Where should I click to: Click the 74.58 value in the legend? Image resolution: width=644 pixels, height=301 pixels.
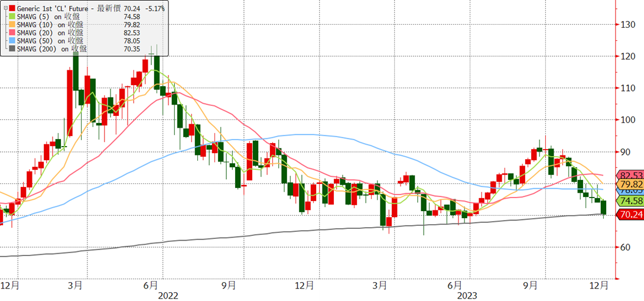coord(133,16)
